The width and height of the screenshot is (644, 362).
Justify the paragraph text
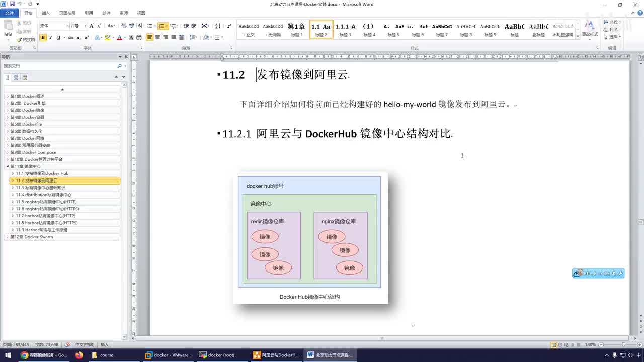pos(174,37)
